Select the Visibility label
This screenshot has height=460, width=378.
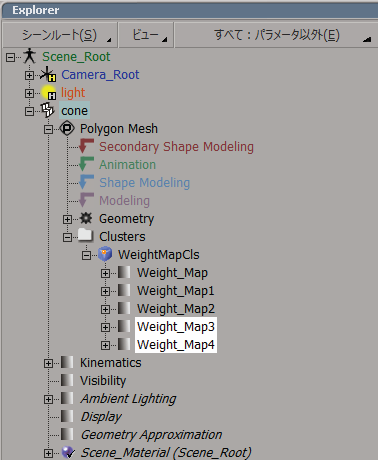tap(103, 381)
